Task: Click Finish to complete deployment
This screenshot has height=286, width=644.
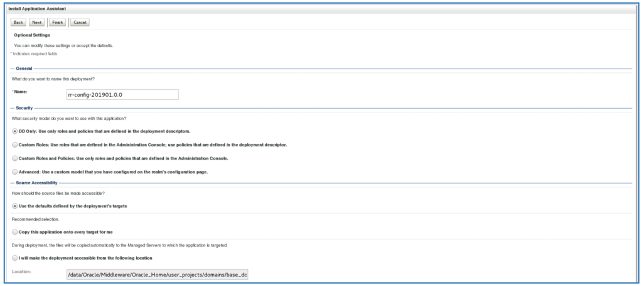Action: [58, 23]
